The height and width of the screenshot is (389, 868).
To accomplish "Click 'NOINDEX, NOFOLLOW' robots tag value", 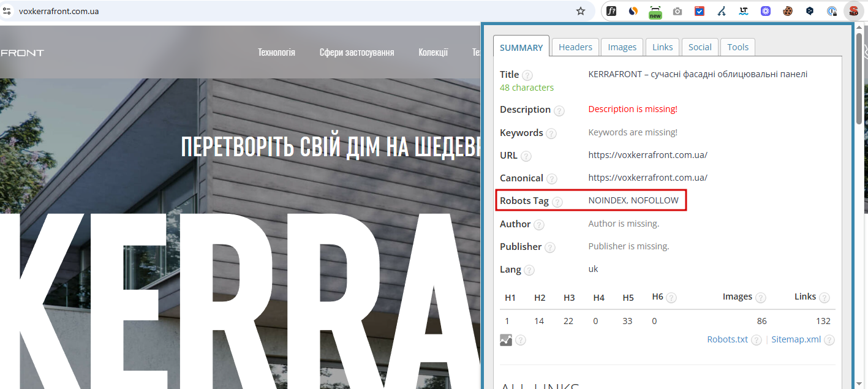I will tap(633, 200).
